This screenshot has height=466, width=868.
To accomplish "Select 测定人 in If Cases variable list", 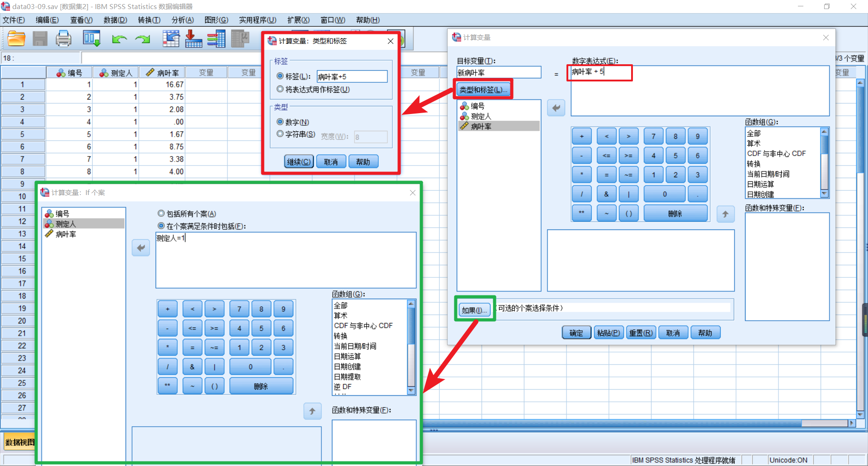I will 84,224.
